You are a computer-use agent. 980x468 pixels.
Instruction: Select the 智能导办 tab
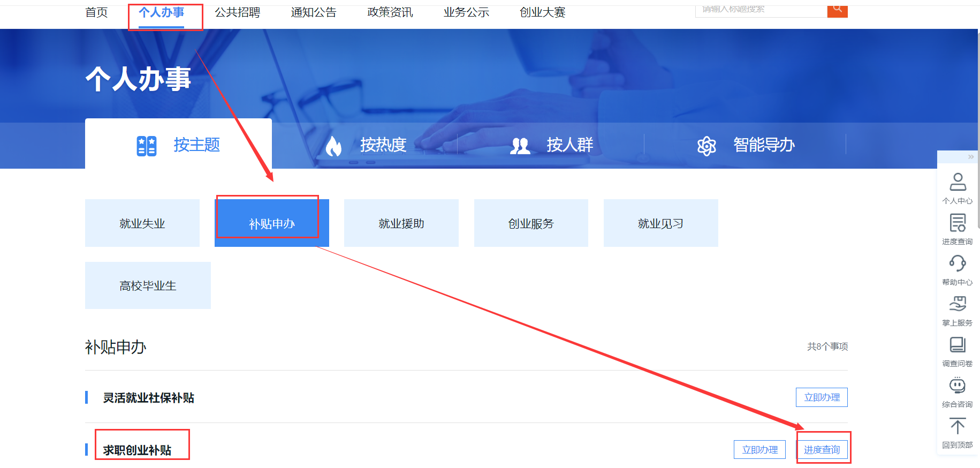746,145
